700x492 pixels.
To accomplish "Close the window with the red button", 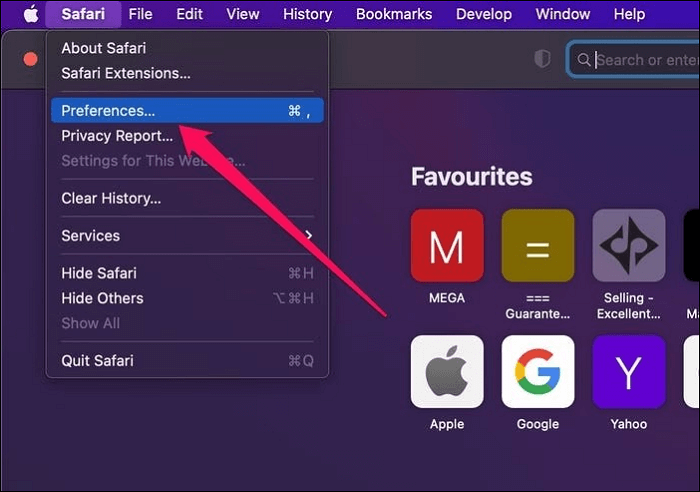I will (x=30, y=59).
